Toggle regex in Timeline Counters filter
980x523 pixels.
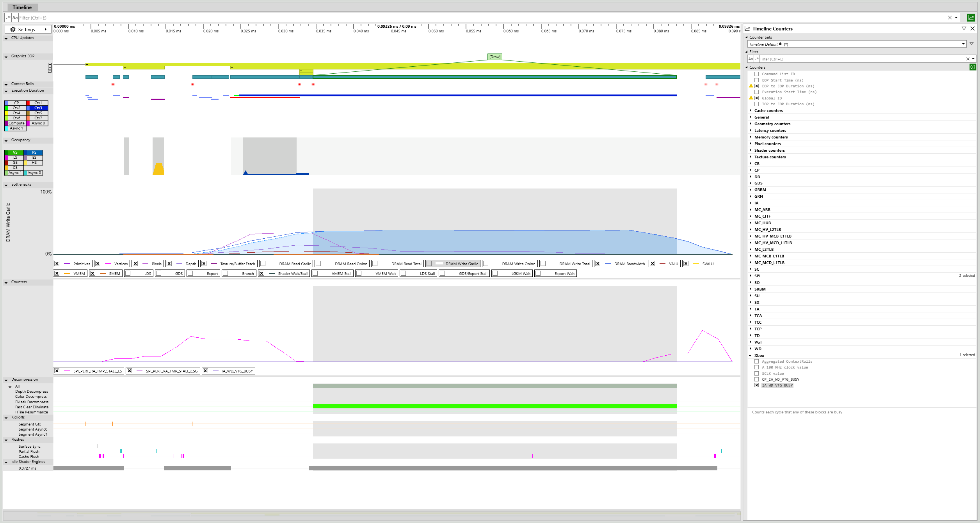pyautogui.click(x=757, y=59)
